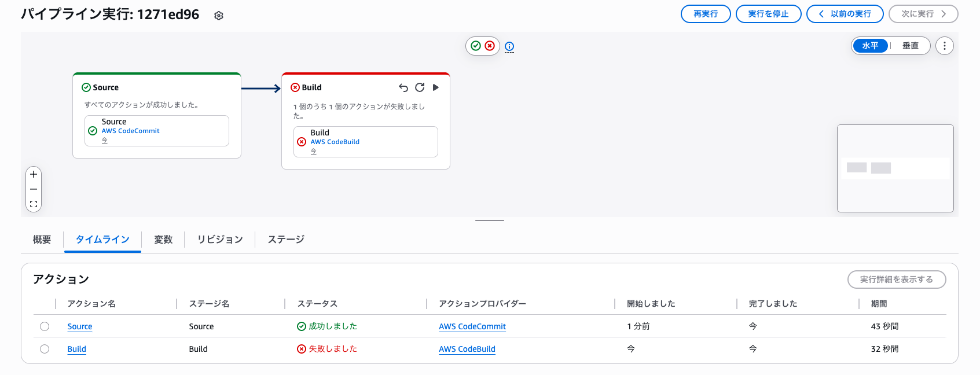The height and width of the screenshot is (375, 980).
Task: Click the rollback icon in Build stage
Action: pos(403,87)
